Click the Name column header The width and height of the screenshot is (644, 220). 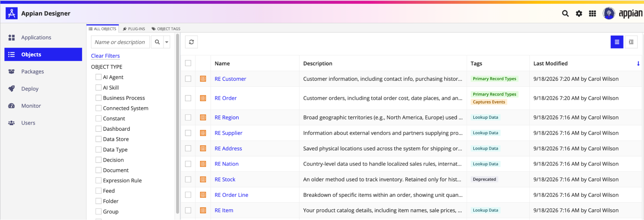222,63
